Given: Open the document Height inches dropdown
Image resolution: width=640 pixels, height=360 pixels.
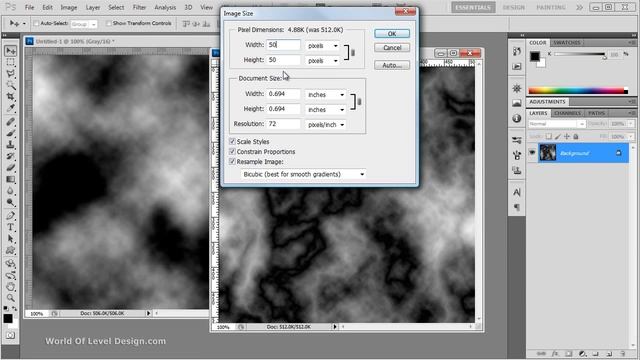Looking at the screenshot, I should tap(325, 109).
